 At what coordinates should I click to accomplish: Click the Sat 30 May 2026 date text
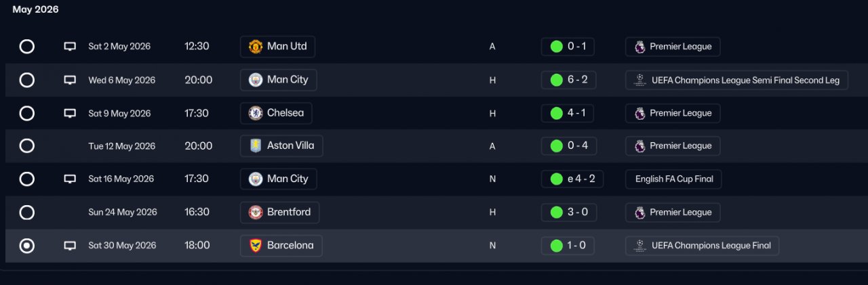click(122, 246)
